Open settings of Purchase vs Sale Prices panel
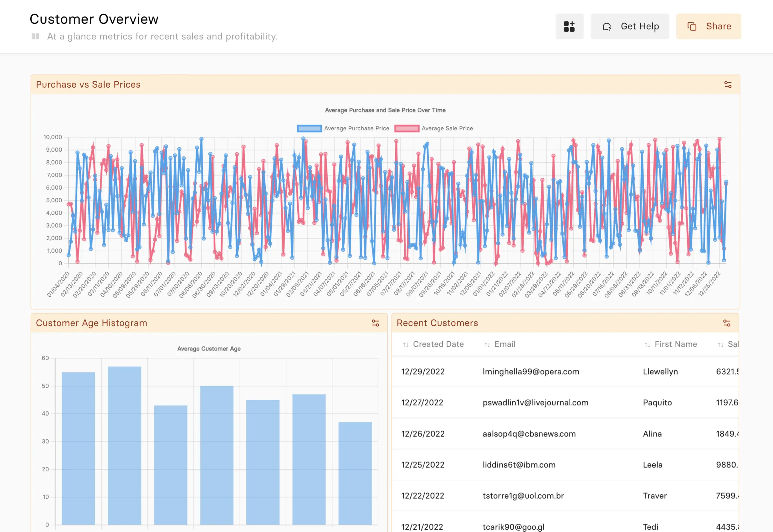Image resolution: width=773 pixels, height=532 pixels. click(x=728, y=85)
